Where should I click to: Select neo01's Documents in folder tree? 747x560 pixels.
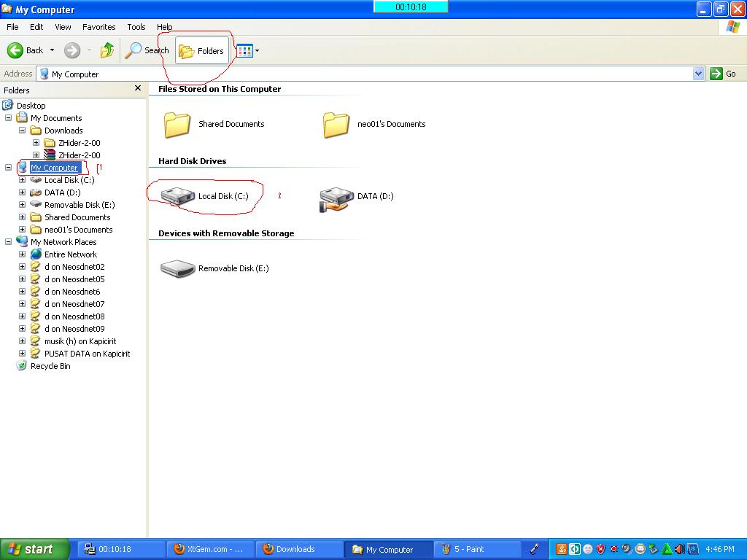(x=79, y=230)
